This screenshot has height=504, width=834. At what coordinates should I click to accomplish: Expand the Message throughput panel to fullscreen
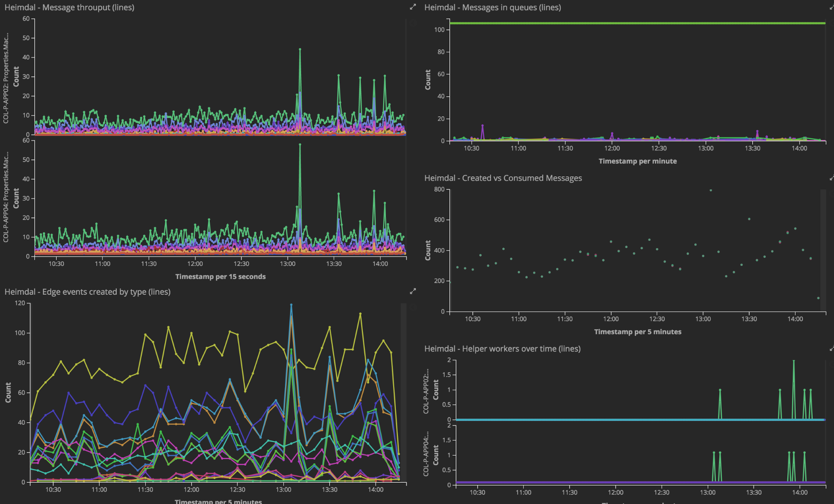(413, 7)
